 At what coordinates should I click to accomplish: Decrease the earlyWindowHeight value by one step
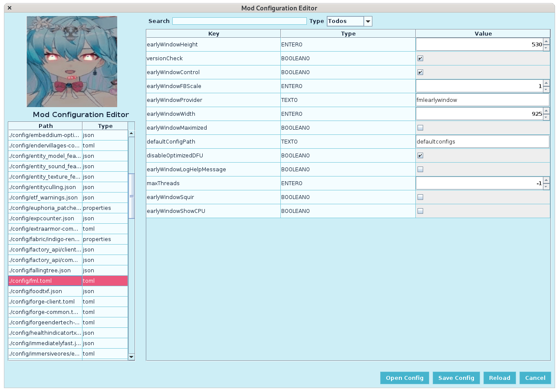pyautogui.click(x=546, y=48)
